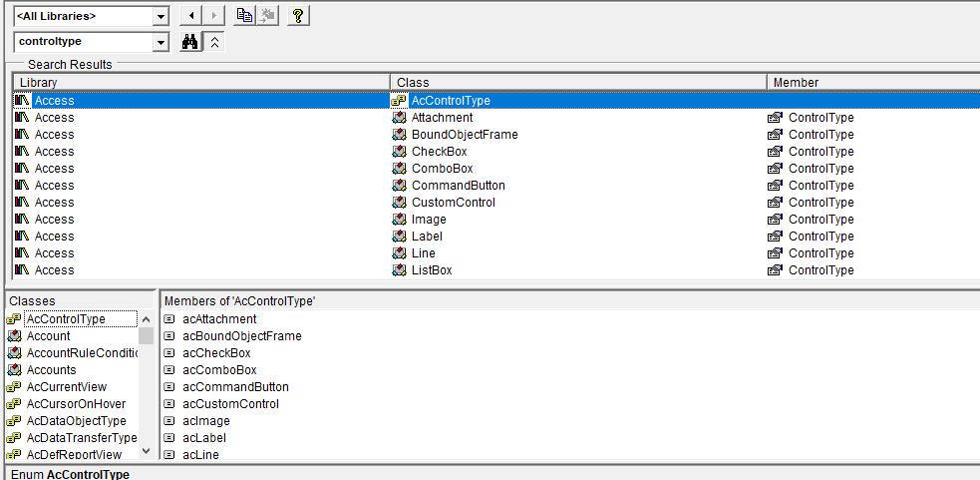Select acCommandButton member

tap(235, 387)
